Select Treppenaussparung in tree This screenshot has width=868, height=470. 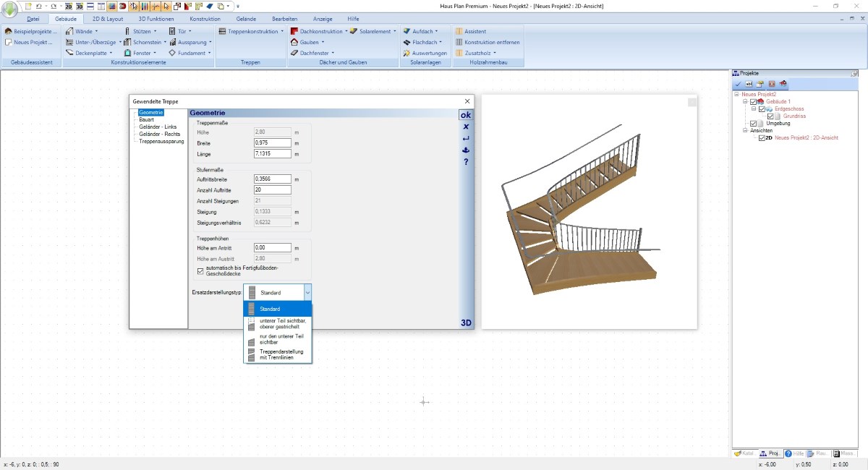point(161,141)
